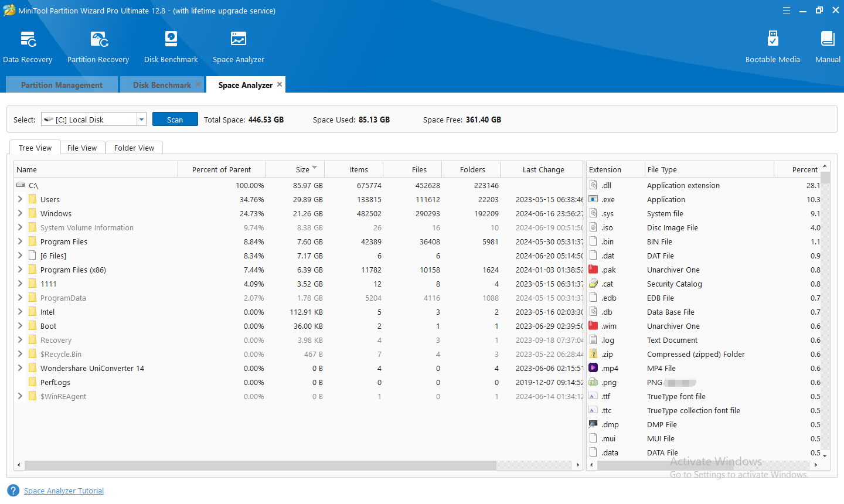Expand System Volume Information node
844x504 pixels.
point(20,227)
